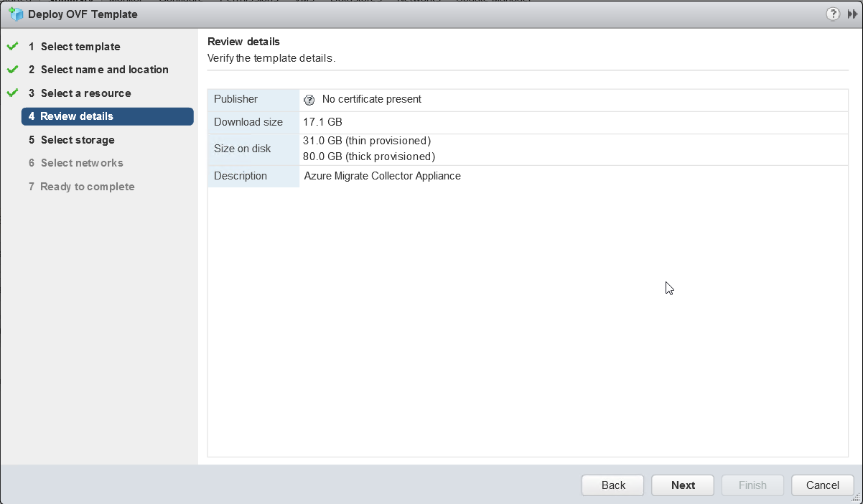Select the Download size 17.1 GB value

coord(322,122)
